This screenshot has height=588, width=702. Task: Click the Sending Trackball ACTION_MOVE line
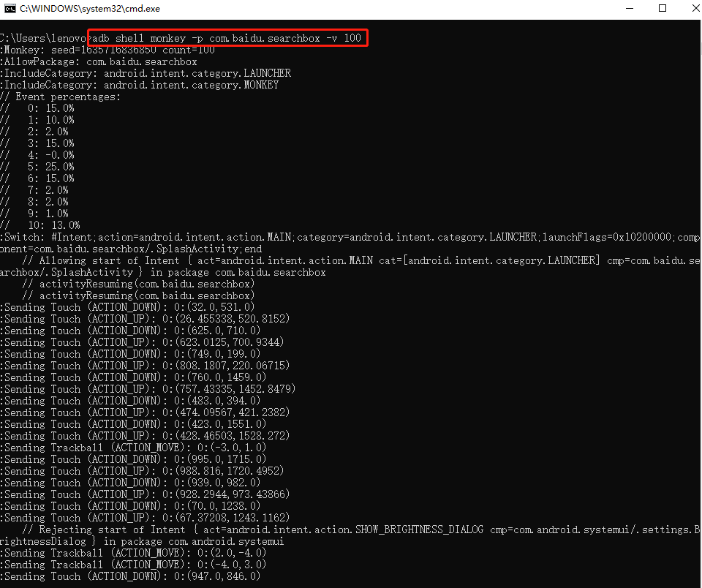tap(117, 448)
